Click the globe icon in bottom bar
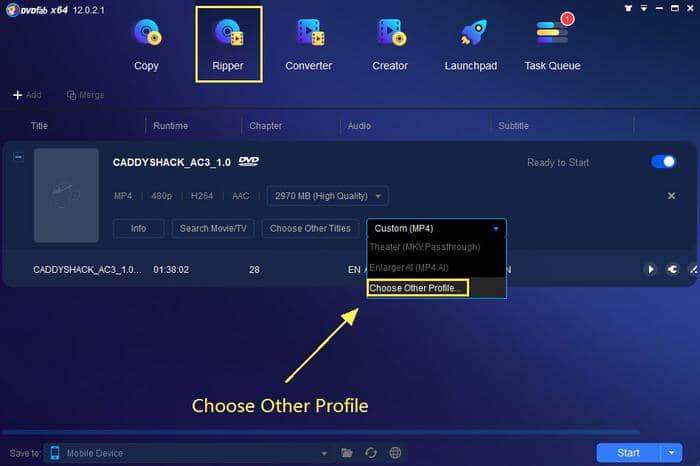The image size is (700, 466). pyautogui.click(x=395, y=453)
